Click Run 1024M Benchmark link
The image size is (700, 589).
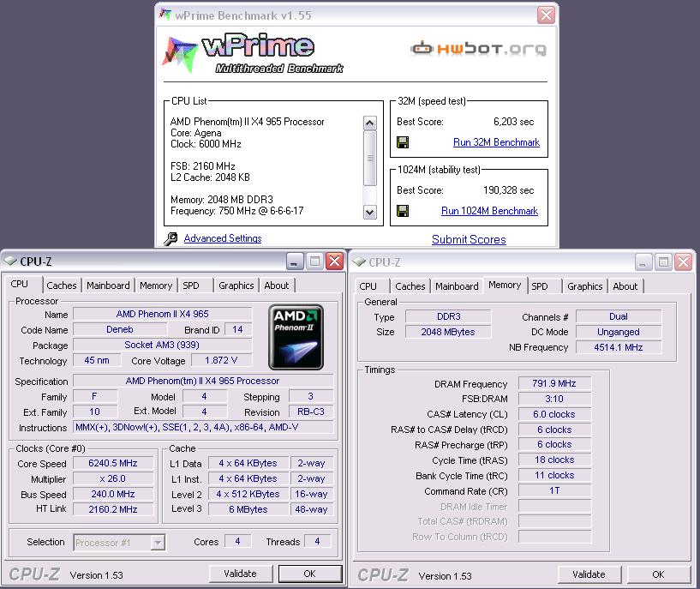490,211
